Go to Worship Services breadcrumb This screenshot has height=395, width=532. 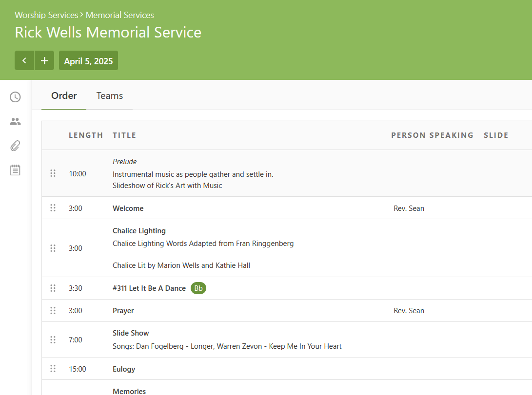pos(46,15)
